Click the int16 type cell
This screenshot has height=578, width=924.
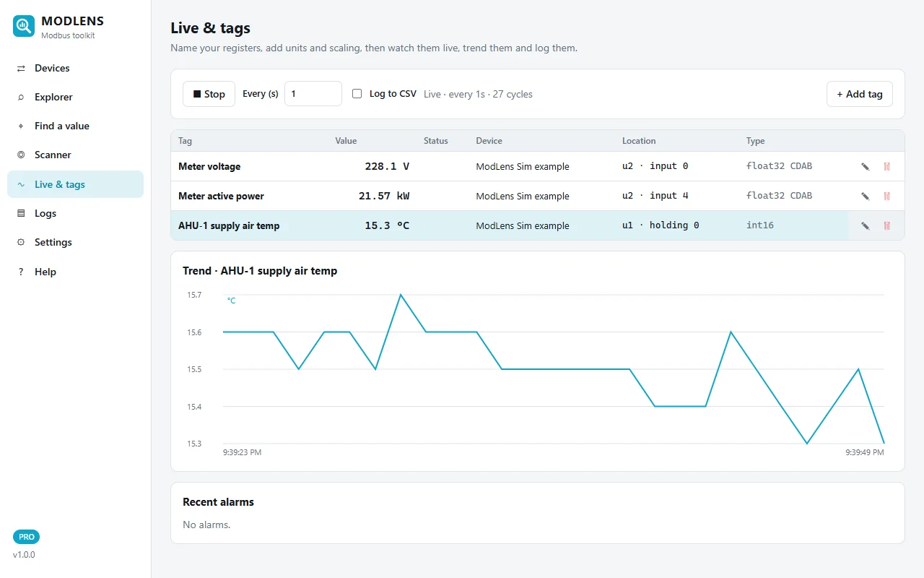[x=760, y=225]
